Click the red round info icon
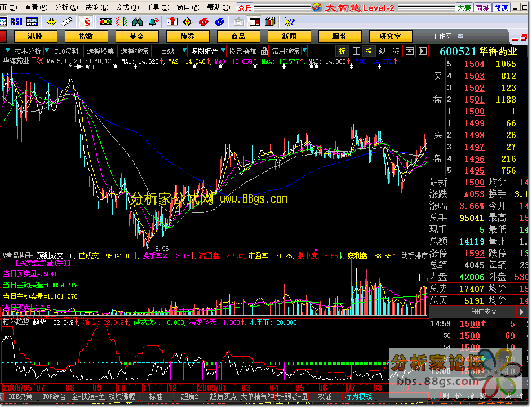This screenshot has width=532, height=408. point(203,22)
